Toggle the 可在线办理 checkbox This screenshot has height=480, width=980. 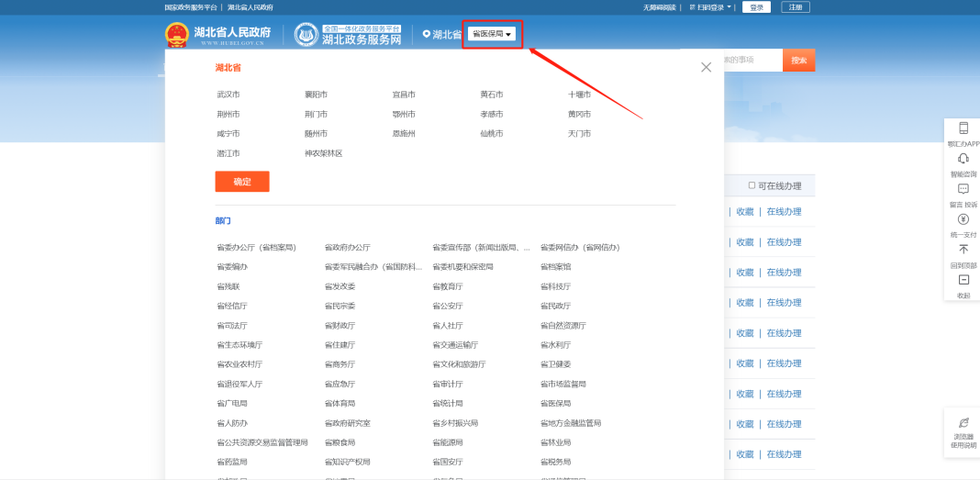[x=752, y=185]
